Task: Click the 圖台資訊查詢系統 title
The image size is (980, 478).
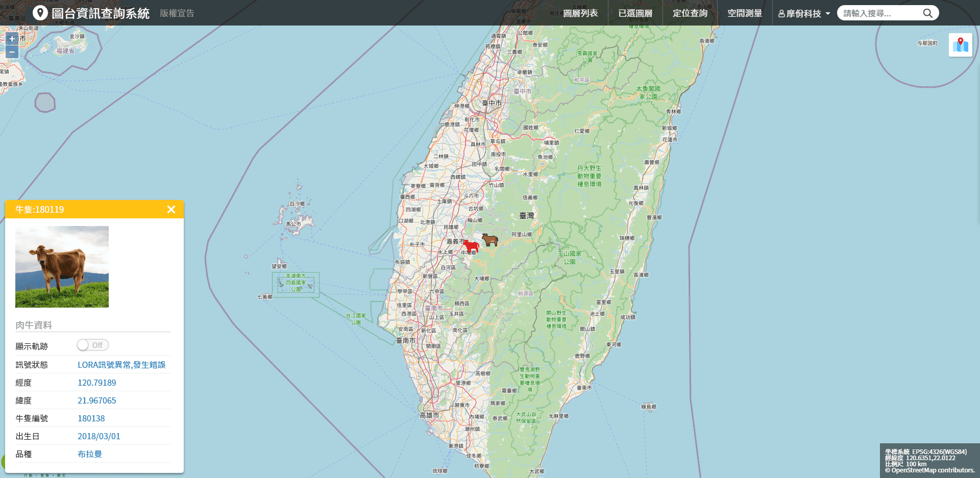Action: [101, 13]
